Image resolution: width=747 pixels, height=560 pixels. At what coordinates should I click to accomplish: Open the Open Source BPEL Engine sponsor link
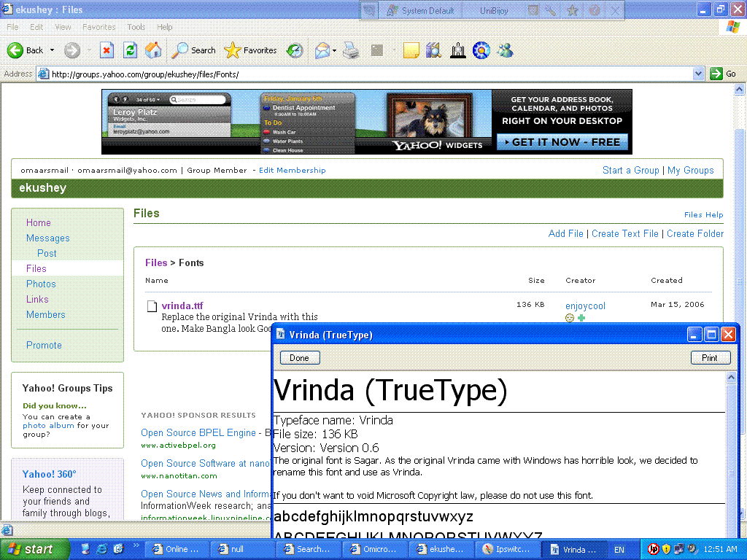[198, 432]
